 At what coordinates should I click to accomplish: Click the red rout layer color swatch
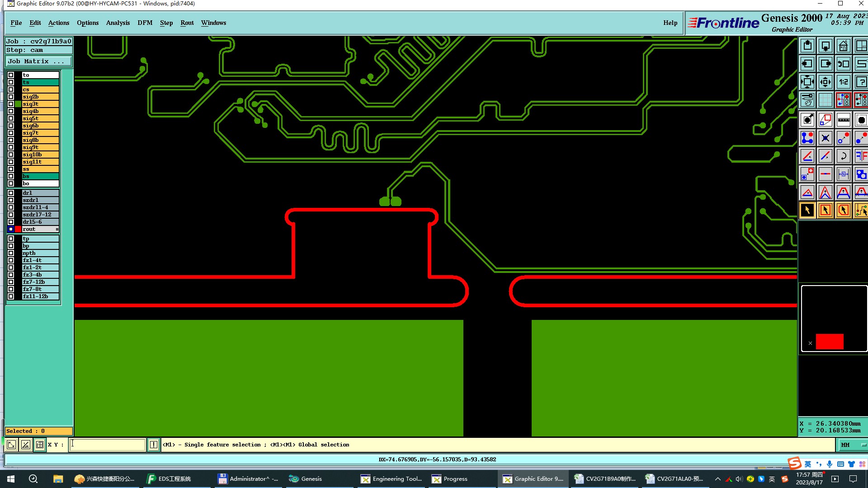tap(18, 229)
